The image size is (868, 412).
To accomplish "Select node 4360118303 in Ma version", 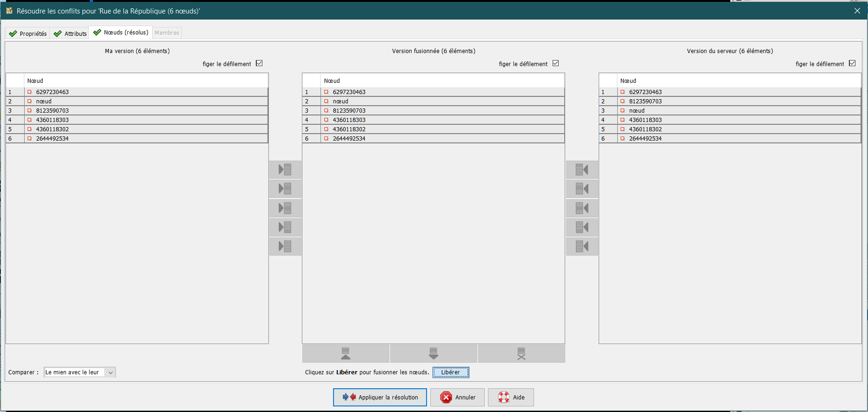I will (x=137, y=120).
